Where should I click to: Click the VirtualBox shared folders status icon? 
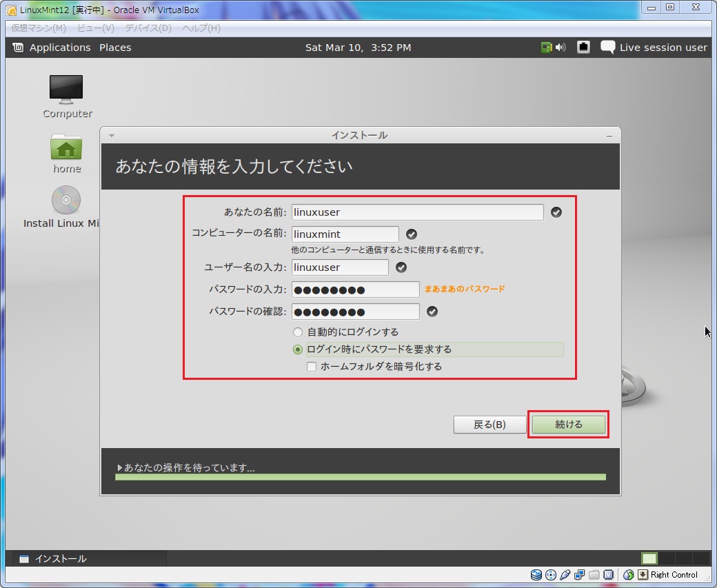594,575
